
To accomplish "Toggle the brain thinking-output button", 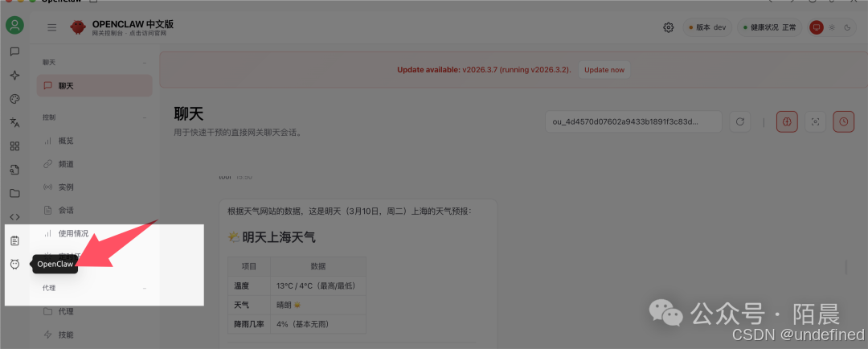I will [x=787, y=122].
